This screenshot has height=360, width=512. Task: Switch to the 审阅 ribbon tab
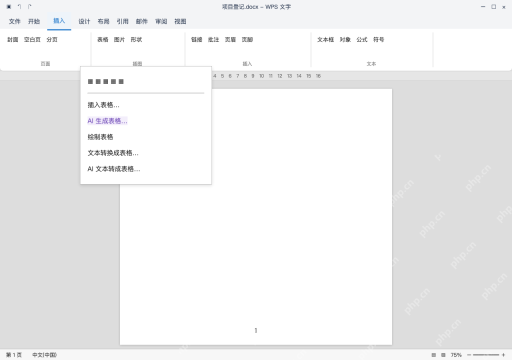[x=161, y=21]
